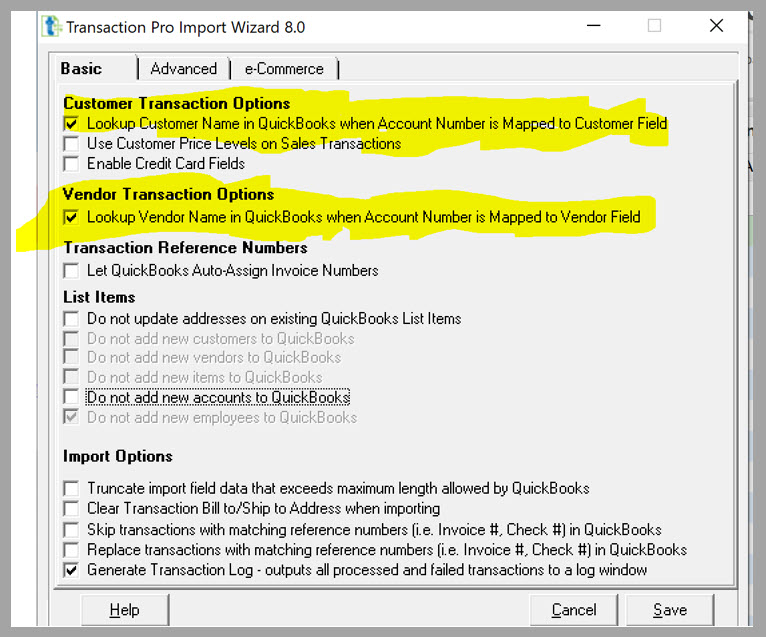Uncheck Generate Transaction Log option
The height and width of the screenshot is (637, 766).
71,570
